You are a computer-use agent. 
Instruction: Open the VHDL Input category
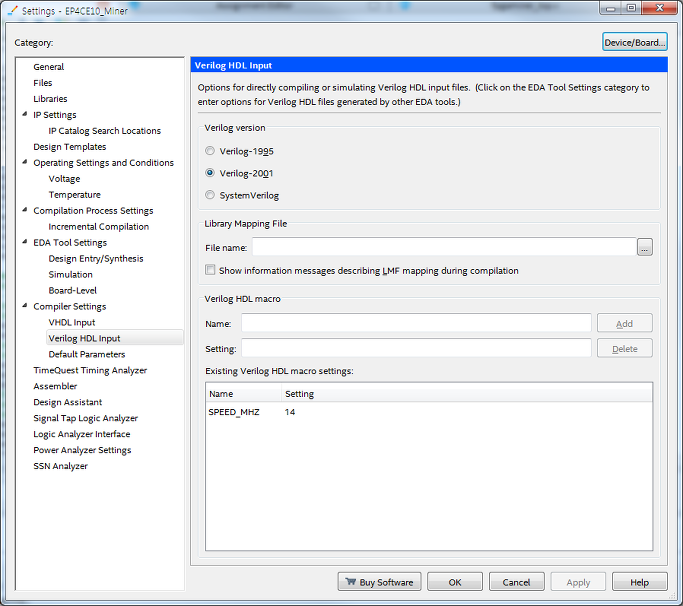point(72,323)
